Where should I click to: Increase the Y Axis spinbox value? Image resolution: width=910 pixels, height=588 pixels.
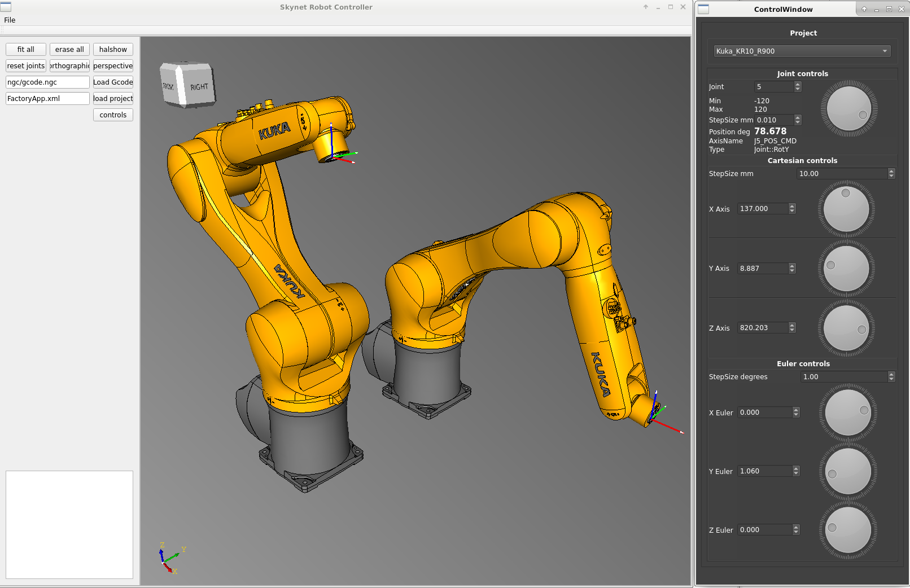(792, 266)
